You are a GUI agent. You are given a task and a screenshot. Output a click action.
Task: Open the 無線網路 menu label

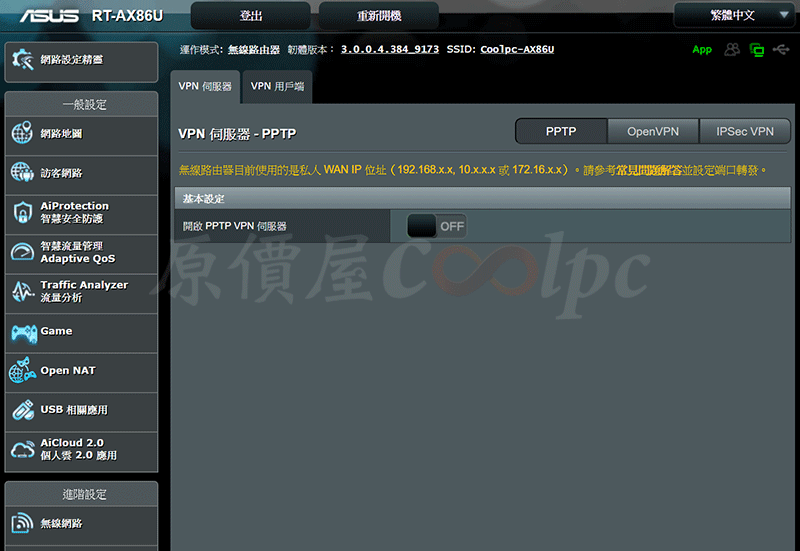(x=62, y=523)
